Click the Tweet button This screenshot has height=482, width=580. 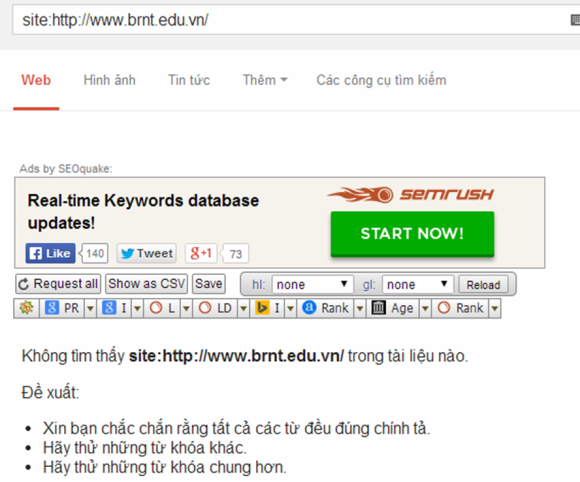[x=146, y=253]
